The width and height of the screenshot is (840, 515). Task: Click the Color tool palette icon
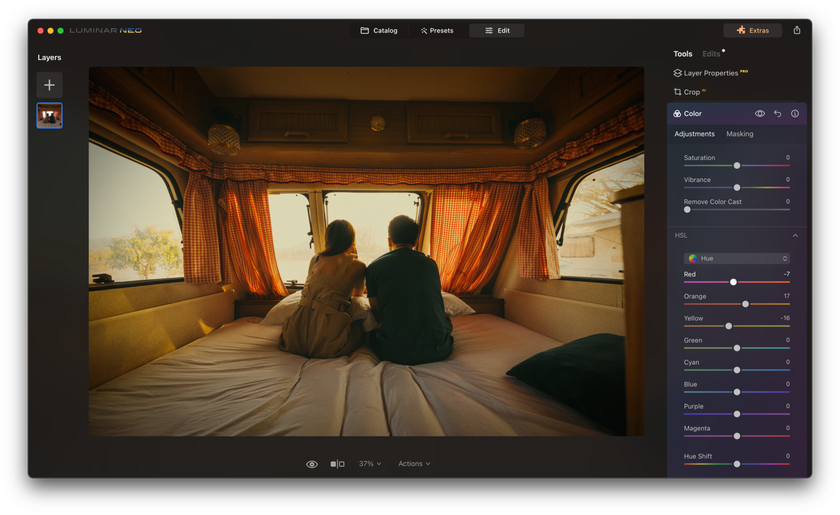[677, 114]
